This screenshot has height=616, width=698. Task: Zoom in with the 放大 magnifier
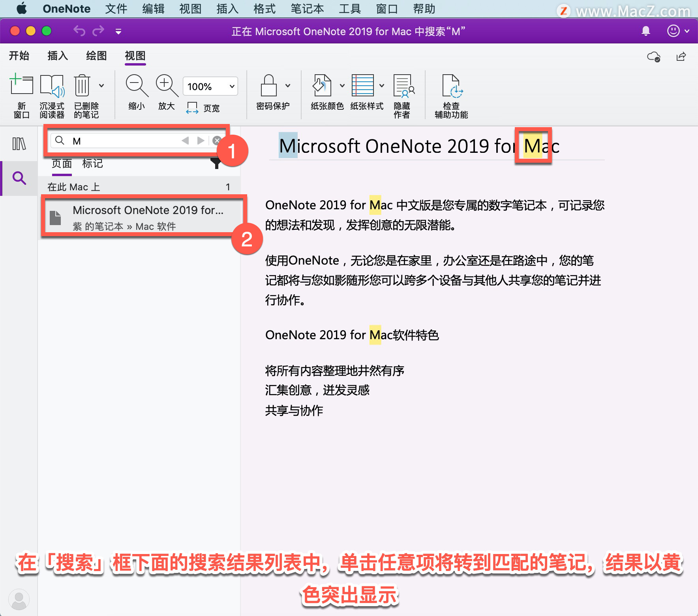[167, 92]
